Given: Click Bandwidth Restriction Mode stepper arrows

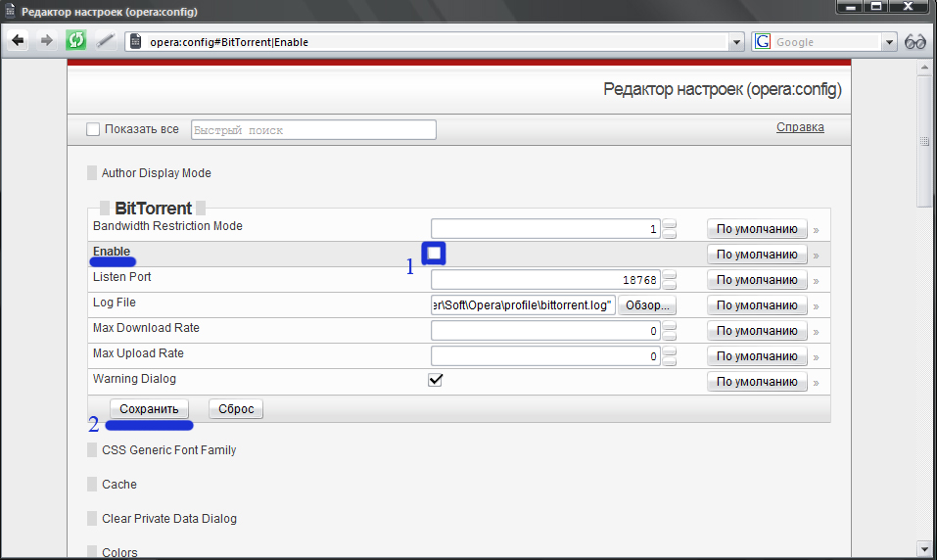Looking at the screenshot, I should click(670, 229).
